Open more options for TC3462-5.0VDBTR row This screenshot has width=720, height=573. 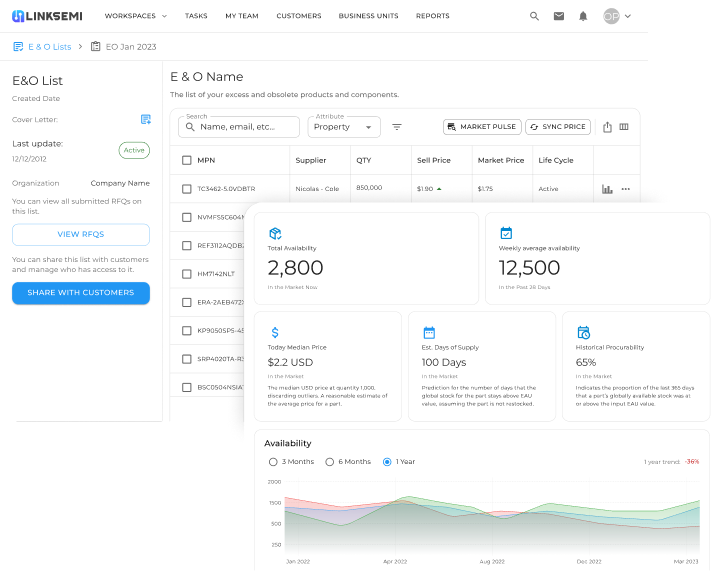click(x=626, y=189)
